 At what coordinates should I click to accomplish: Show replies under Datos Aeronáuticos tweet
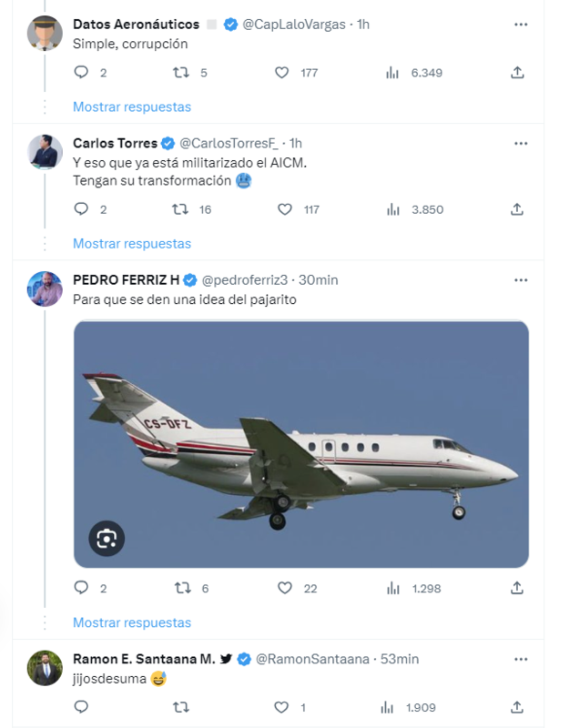pos(132,106)
